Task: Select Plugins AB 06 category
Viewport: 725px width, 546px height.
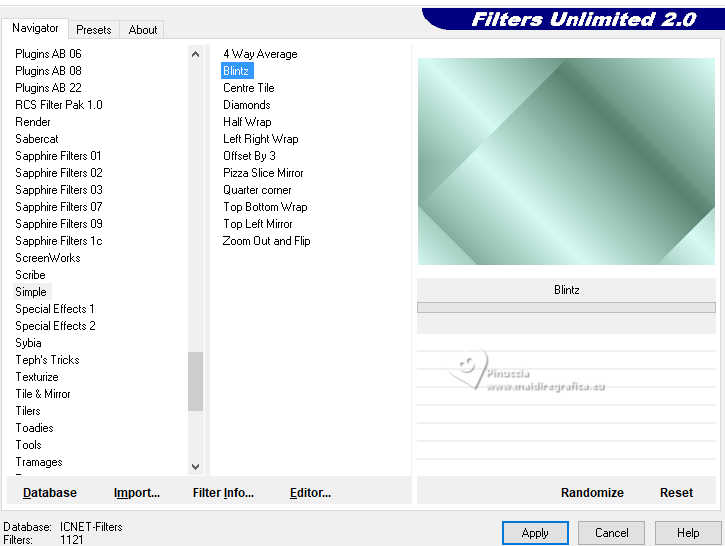Action: pyautogui.click(x=48, y=54)
